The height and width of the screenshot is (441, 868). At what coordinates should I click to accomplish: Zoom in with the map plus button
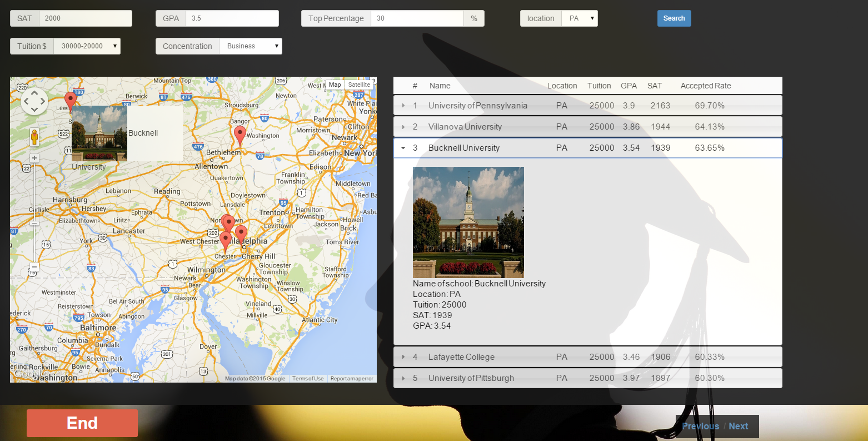click(x=34, y=158)
